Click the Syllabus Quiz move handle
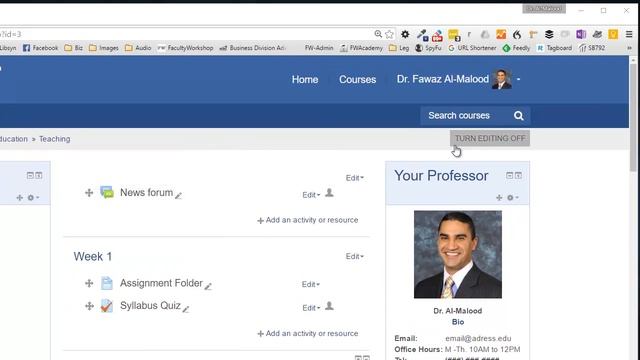 tap(89, 306)
